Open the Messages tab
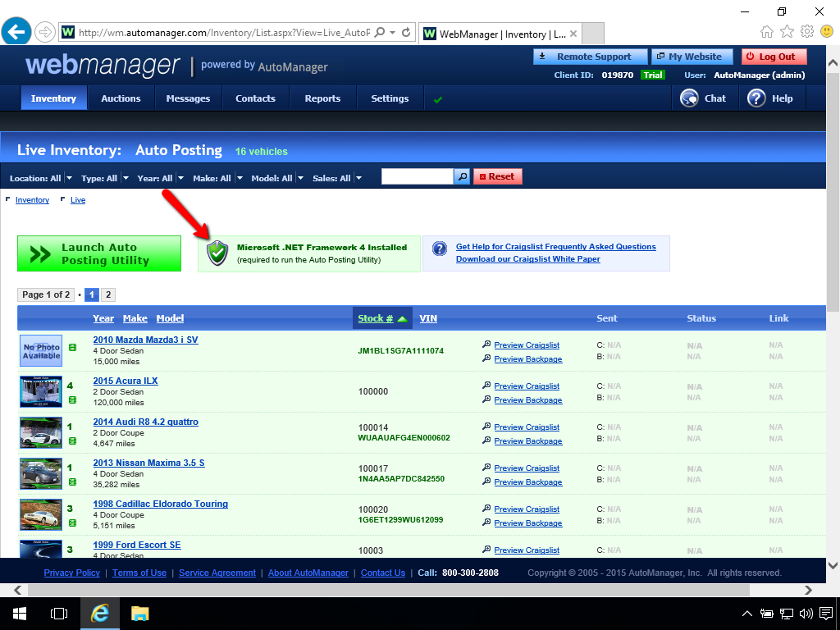The image size is (840, 630). coord(188,98)
